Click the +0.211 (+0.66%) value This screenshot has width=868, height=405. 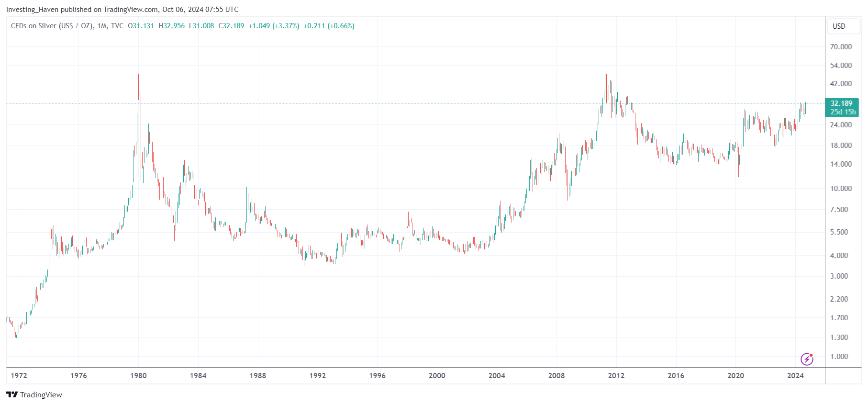pos(329,26)
